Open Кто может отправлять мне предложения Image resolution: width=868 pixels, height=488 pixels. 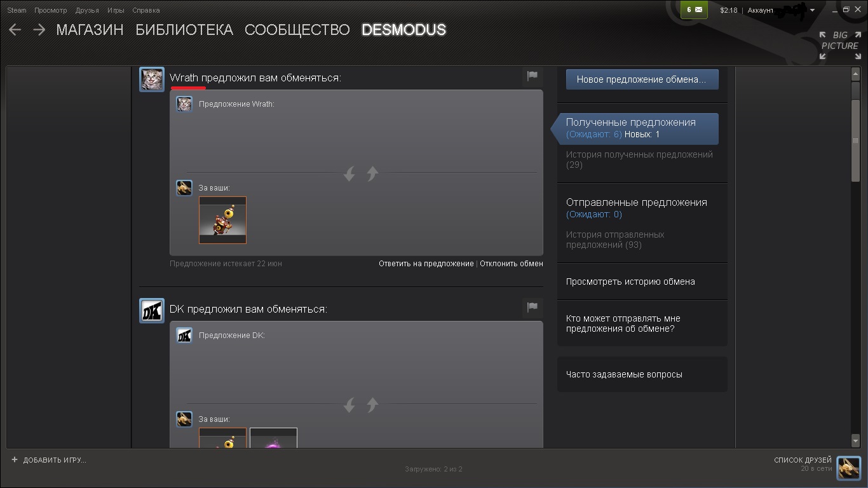tap(623, 323)
